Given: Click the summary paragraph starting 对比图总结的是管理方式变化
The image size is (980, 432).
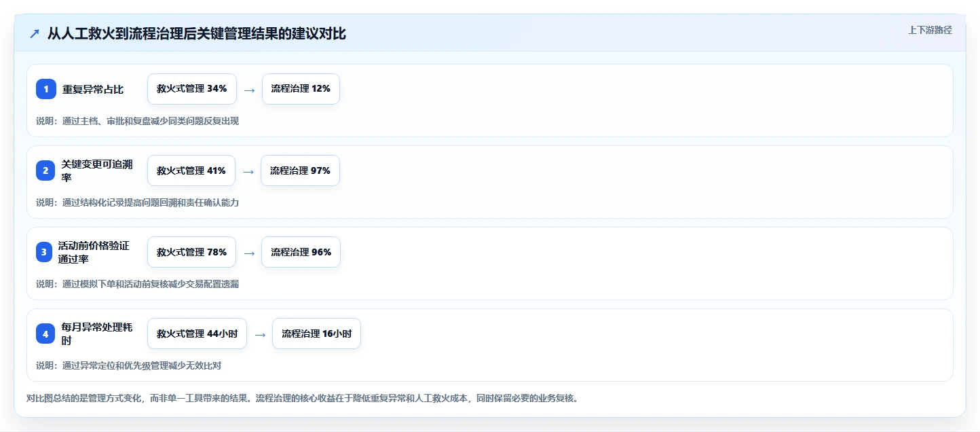Looking at the screenshot, I should (303, 398).
